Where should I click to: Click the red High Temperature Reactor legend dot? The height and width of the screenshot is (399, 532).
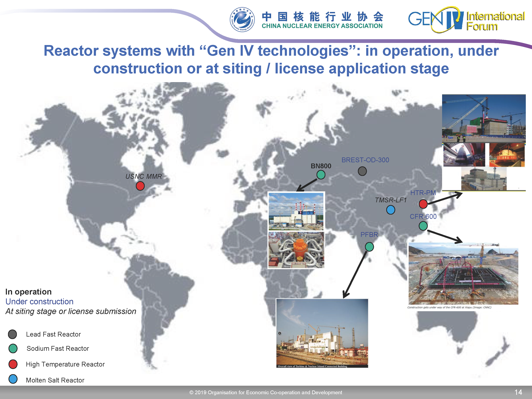tap(13, 364)
